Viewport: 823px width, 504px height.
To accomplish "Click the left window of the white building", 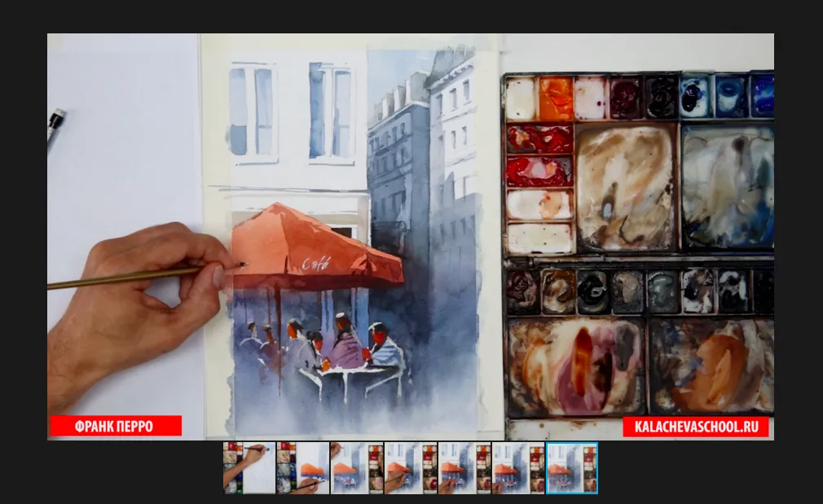I will [x=251, y=111].
